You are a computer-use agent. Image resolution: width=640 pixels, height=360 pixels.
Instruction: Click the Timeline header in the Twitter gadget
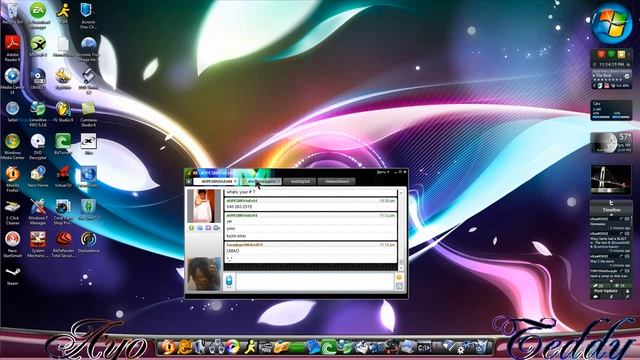(x=611, y=210)
